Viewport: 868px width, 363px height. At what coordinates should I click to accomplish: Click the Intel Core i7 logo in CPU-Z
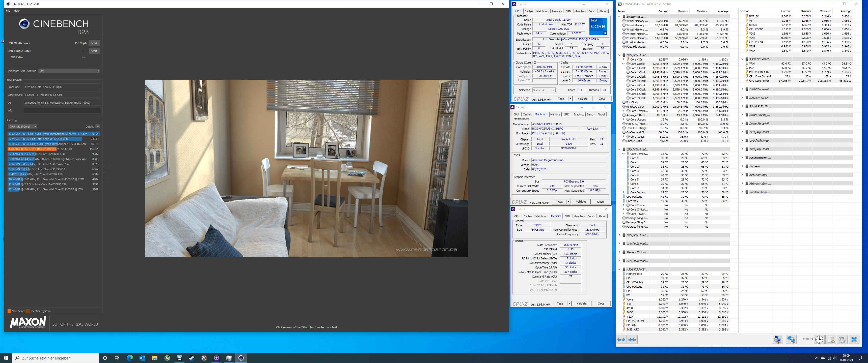pyautogui.click(x=598, y=26)
